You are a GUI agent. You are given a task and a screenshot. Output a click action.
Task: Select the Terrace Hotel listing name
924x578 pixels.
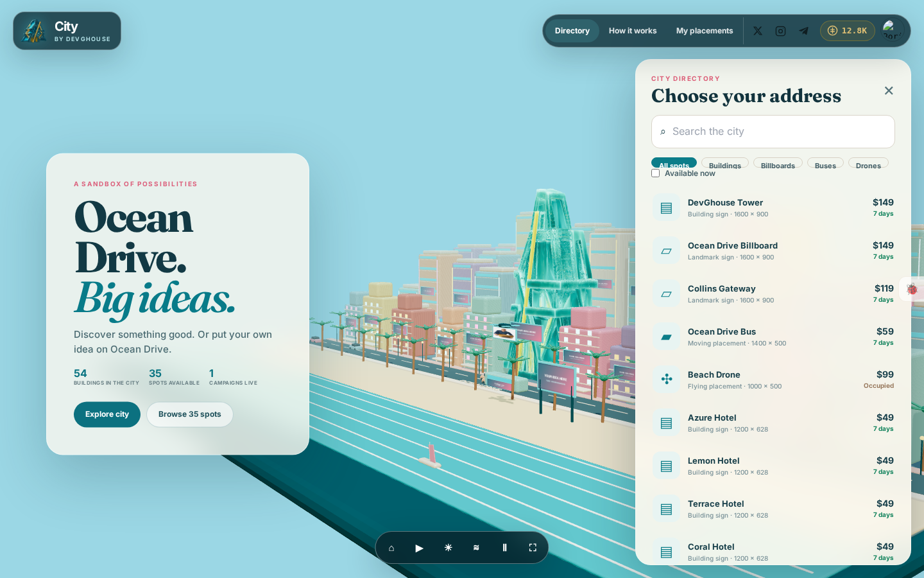pos(716,504)
